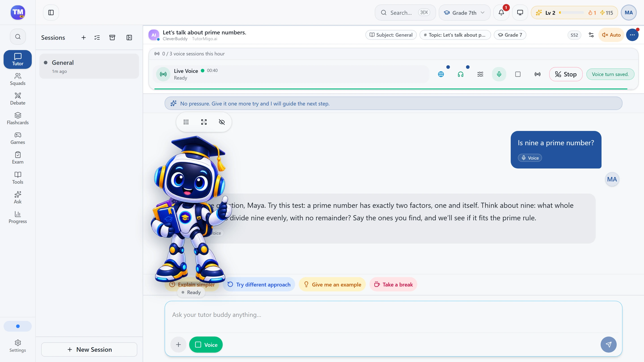Toggle the Voice mode green button
Screen dimensions: 644x362
pos(206,345)
